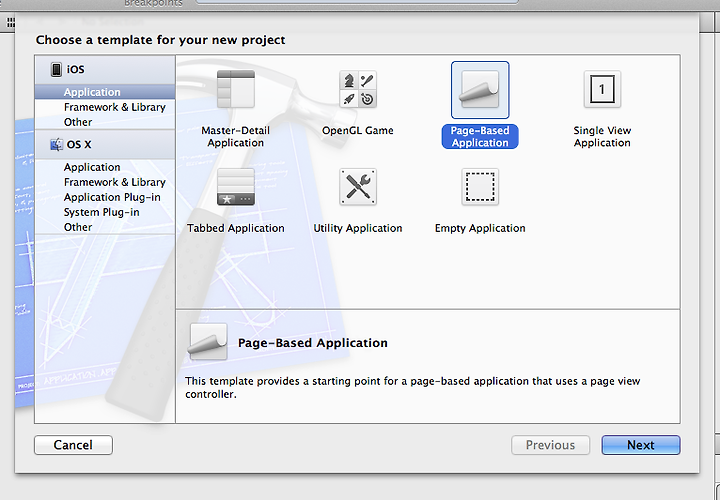
Task: Click the Page-Based Application icon in description pane
Action: pyautogui.click(x=208, y=341)
